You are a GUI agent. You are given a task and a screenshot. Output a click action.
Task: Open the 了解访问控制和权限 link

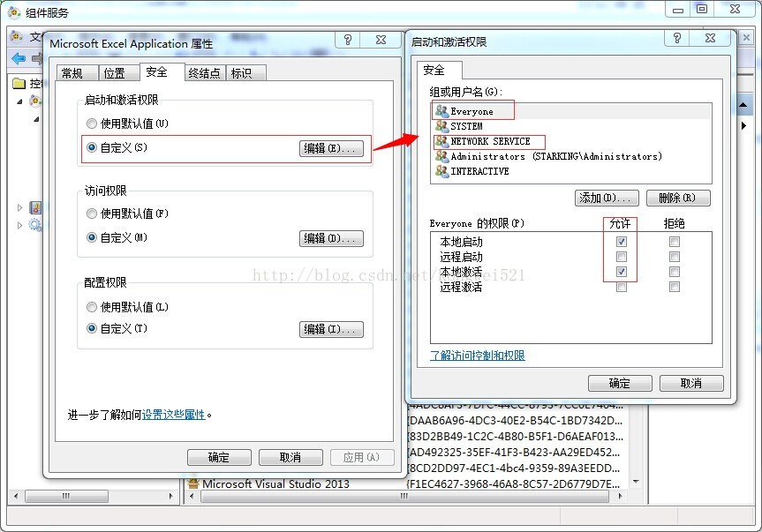tap(478, 356)
